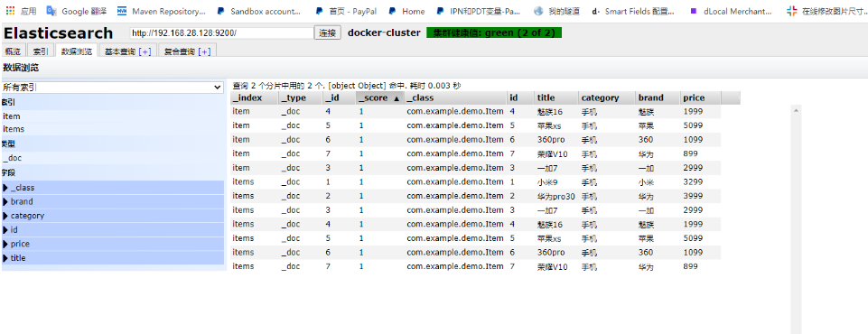Click title cell 魅族16 in item row
868x334 pixels.
click(x=550, y=111)
